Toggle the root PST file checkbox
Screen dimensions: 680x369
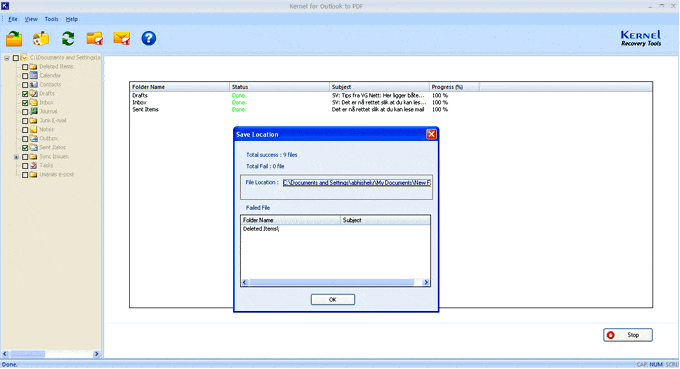[16, 58]
